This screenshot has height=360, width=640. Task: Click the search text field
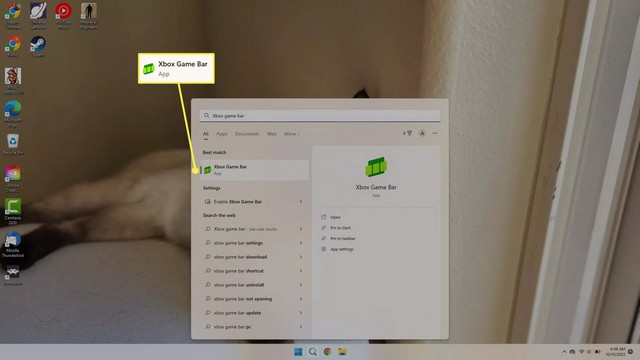pos(320,116)
